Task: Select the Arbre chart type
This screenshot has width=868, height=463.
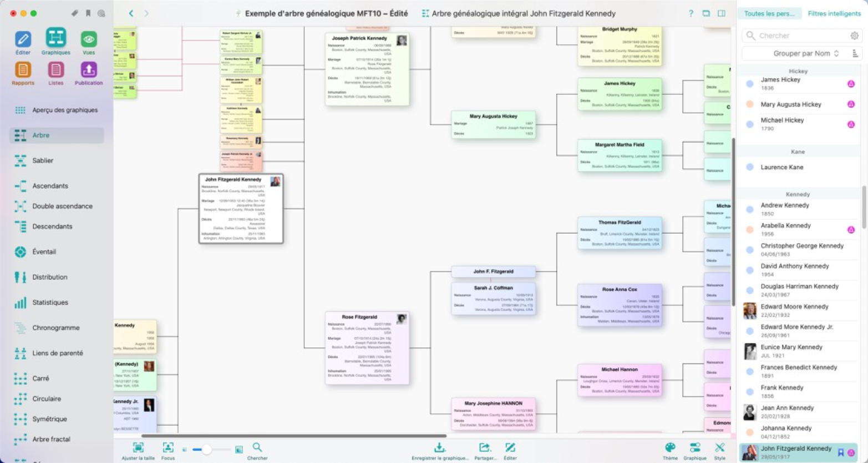Action: (56, 135)
